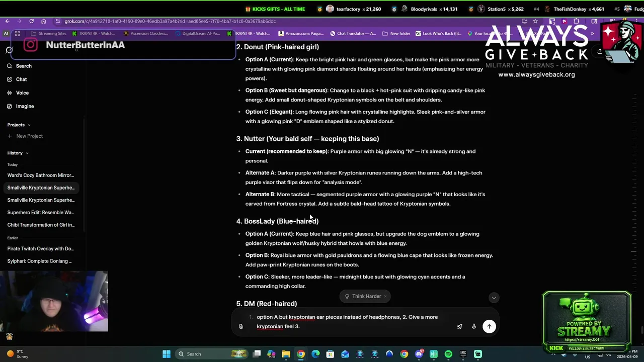644x362 pixels.
Task: Open the date 2026-04-09 in the system tray
Action: (x=628, y=356)
